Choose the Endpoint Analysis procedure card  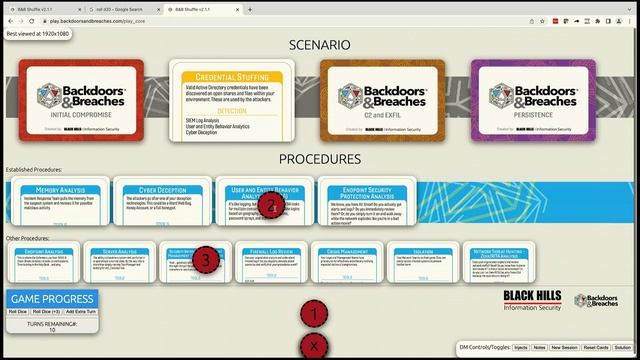(44, 262)
